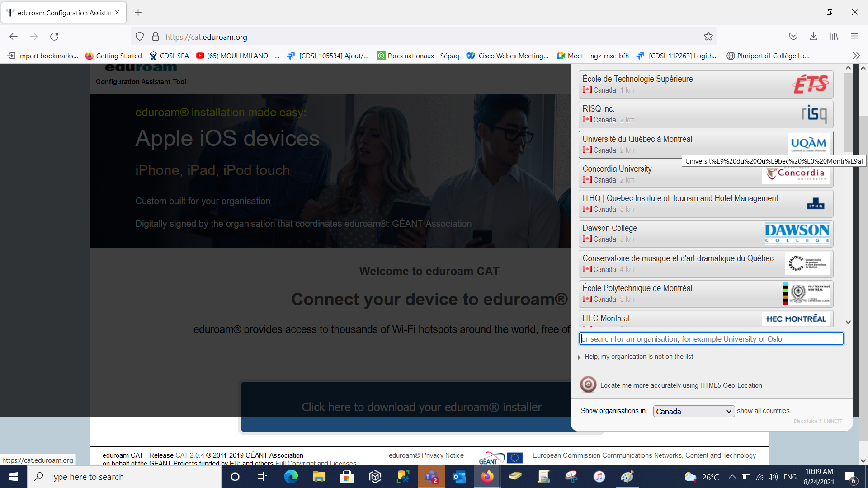This screenshot has height=488, width=868.
Task: Click the taskbar search box
Action: [x=124, y=477]
